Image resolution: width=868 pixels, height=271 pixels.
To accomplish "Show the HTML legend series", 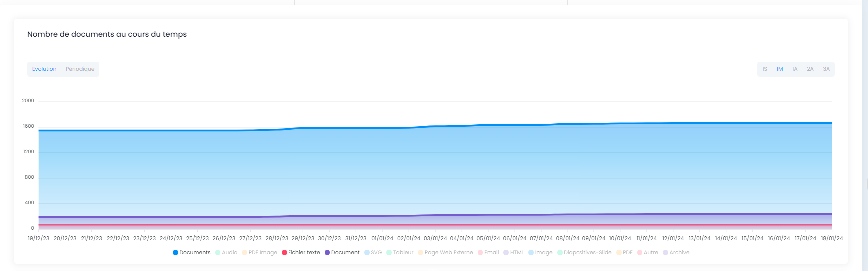I will 514,253.
